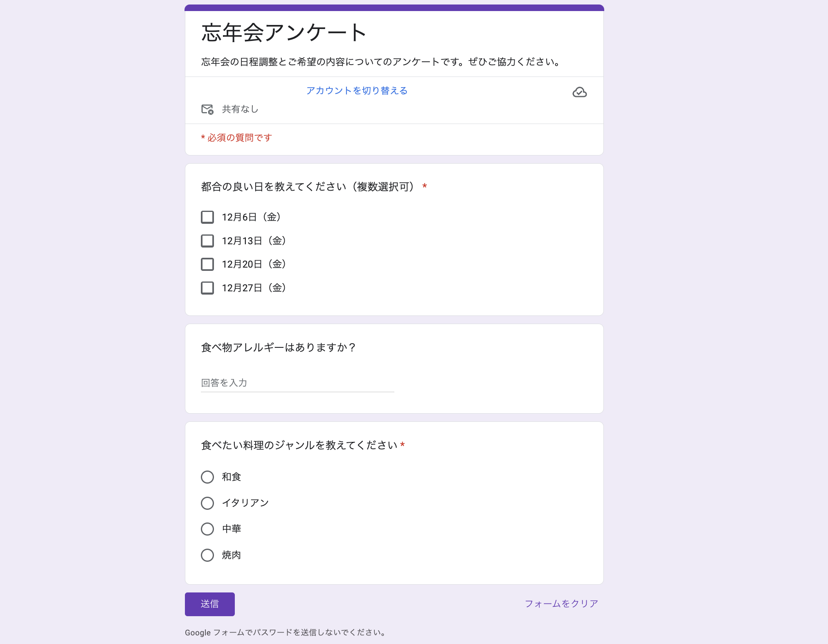Select the 和食 option

[x=207, y=477]
